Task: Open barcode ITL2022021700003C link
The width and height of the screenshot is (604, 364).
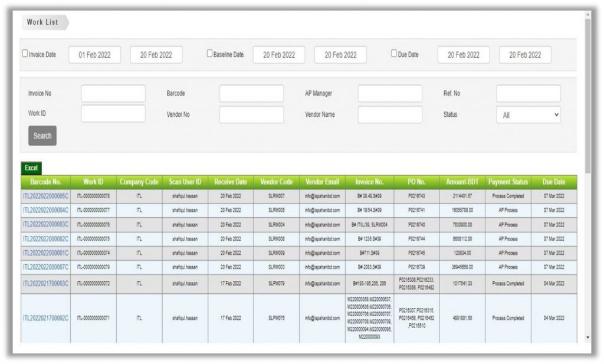Action: pyautogui.click(x=45, y=284)
